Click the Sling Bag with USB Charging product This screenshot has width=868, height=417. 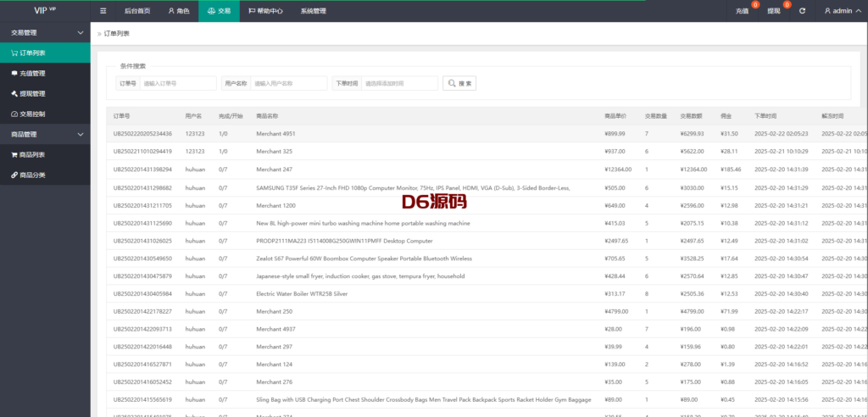[x=424, y=399]
